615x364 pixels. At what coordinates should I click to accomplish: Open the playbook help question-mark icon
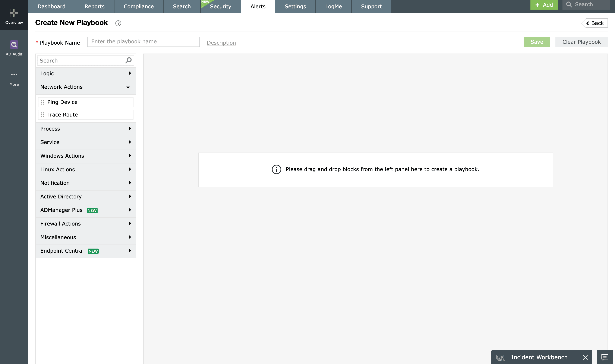118,23
